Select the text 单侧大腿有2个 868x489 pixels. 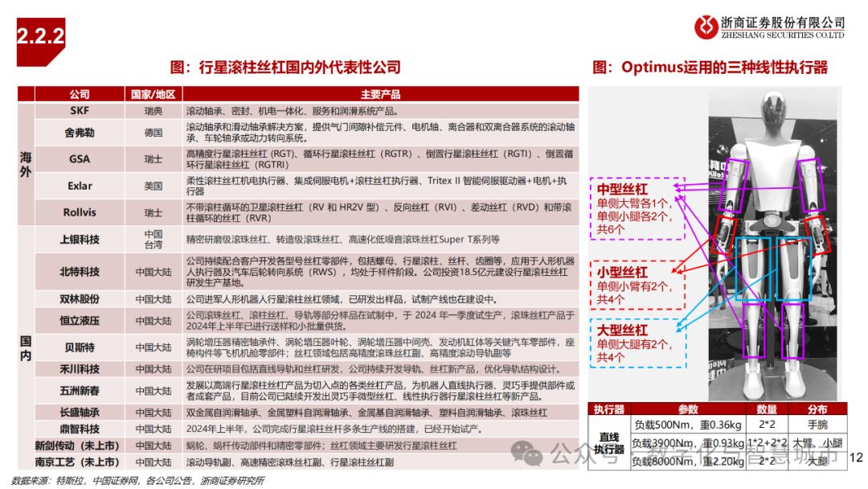pos(634,344)
